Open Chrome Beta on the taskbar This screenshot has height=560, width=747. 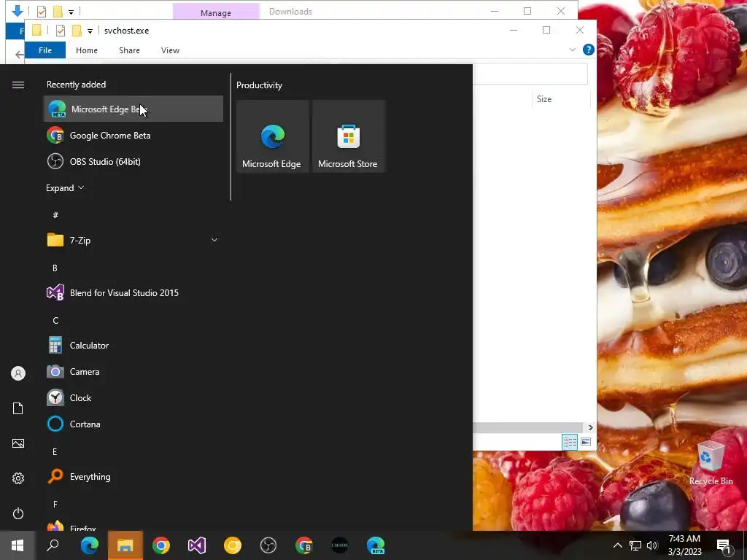(304, 545)
